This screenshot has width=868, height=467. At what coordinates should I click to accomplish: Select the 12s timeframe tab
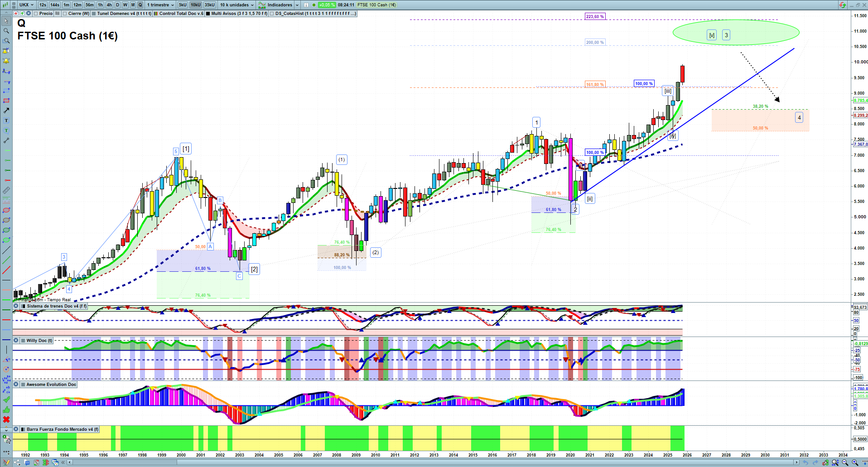pyautogui.click(x=43, y=5)
